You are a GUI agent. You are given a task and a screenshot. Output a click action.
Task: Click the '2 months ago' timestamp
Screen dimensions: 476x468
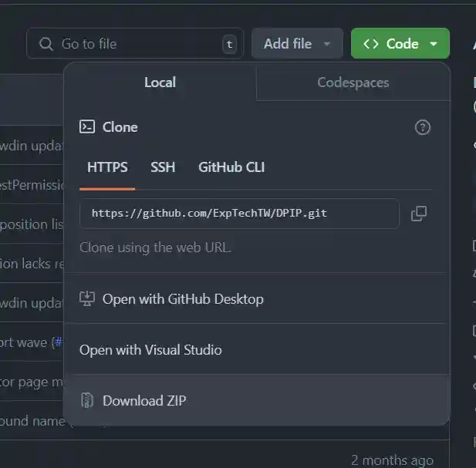tap(392, 460)
